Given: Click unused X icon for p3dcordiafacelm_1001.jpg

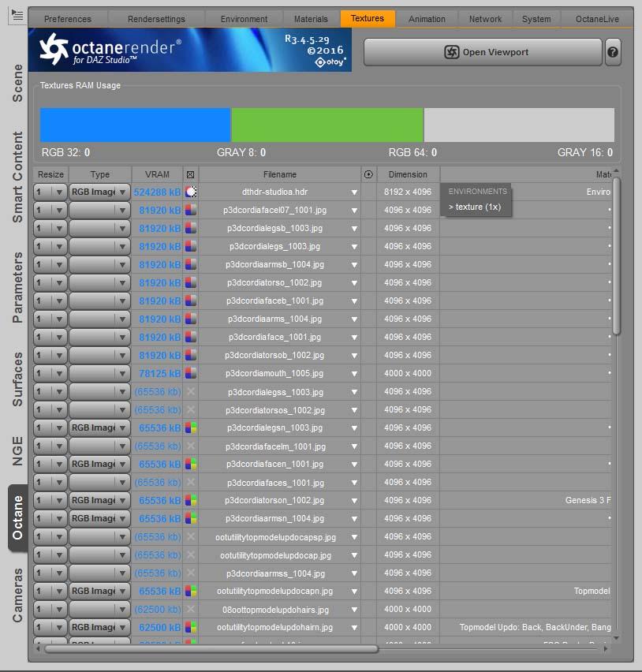Looking at the screenshot, I should 191,446.
